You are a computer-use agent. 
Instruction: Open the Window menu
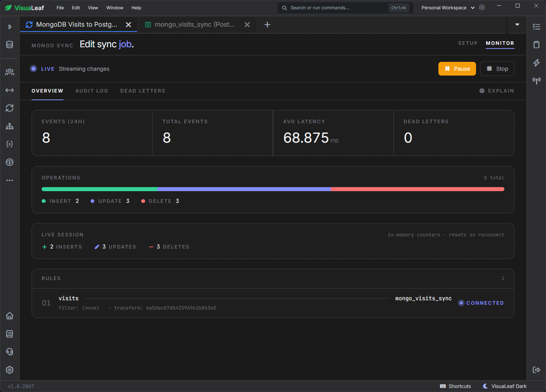[115, 8]
